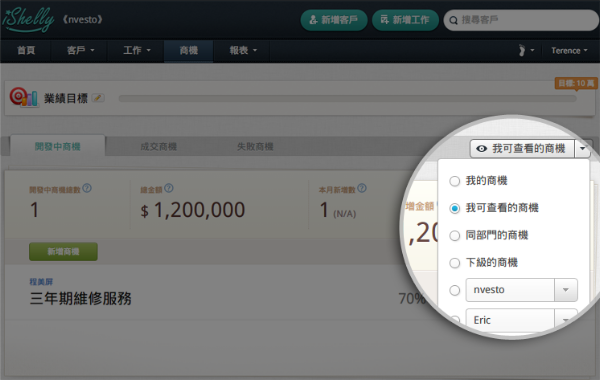Screen dimensions: 600x380
Task: Click the 新增客戶 button
Action: (x=334, y=20)
